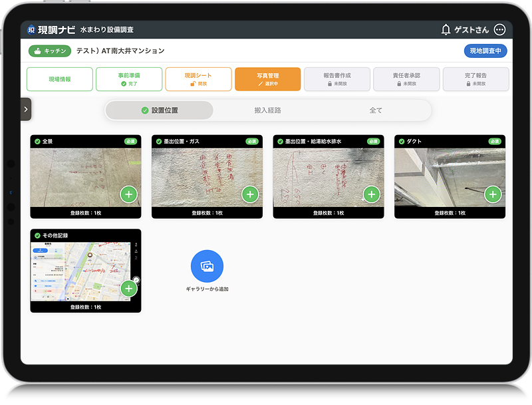Select the 設置位置 segment
This screenshot has width=532, height=405.
pyautogui.click(x=160, y=110)
